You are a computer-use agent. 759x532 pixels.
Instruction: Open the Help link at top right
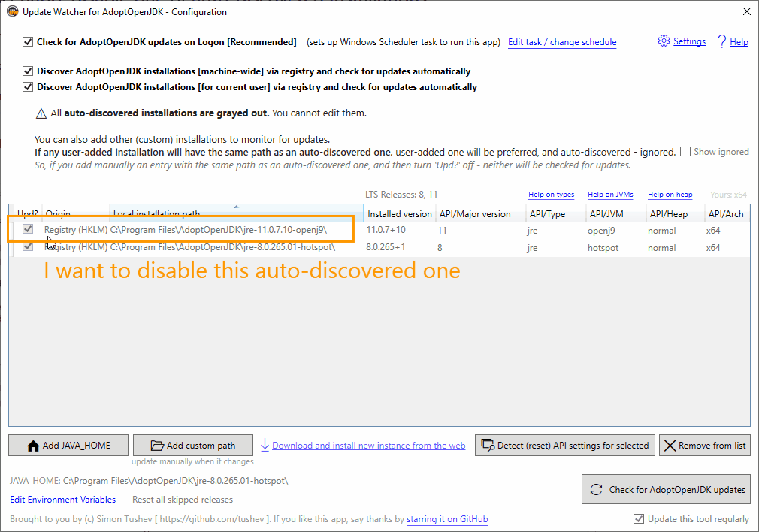pos(739,42)
